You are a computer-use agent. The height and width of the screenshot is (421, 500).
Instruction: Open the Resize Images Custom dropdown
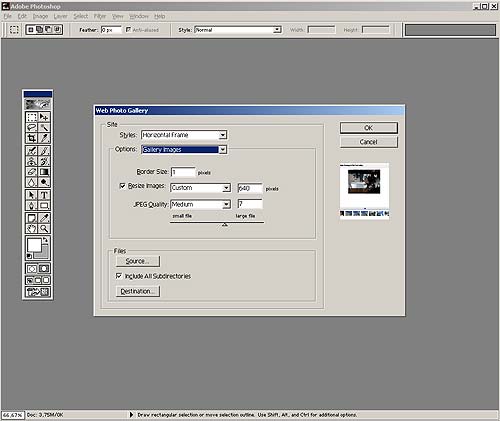point(200,188)
